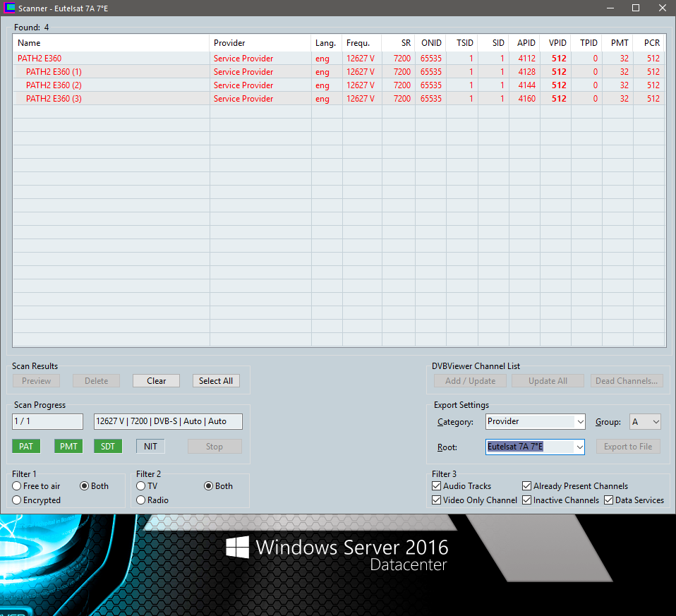Viewport: 676px width, 616px height.
Task: Click the Update All button
Action: 548,381
